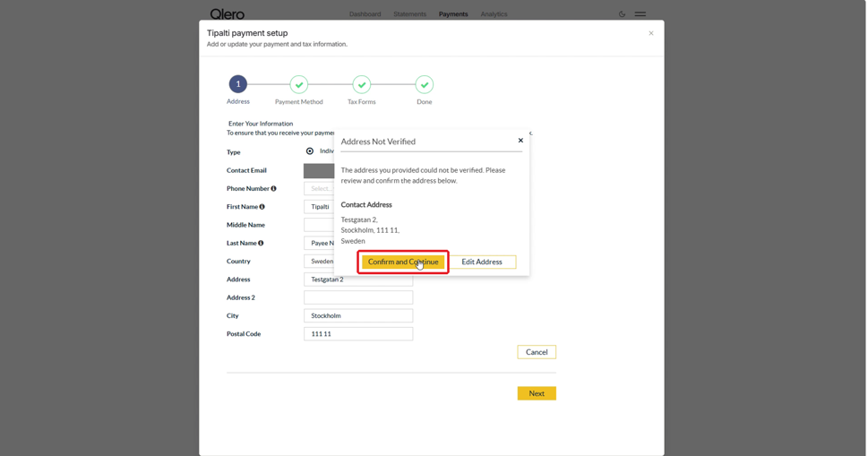Open the Phone Number country selector
Screen dimensions: 868x456
[x=320, y=189]
